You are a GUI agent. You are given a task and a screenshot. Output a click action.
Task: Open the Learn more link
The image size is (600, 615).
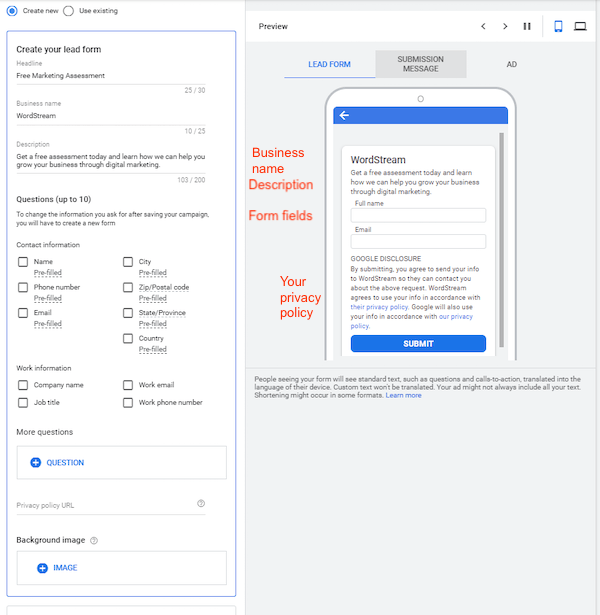(403, 395)
